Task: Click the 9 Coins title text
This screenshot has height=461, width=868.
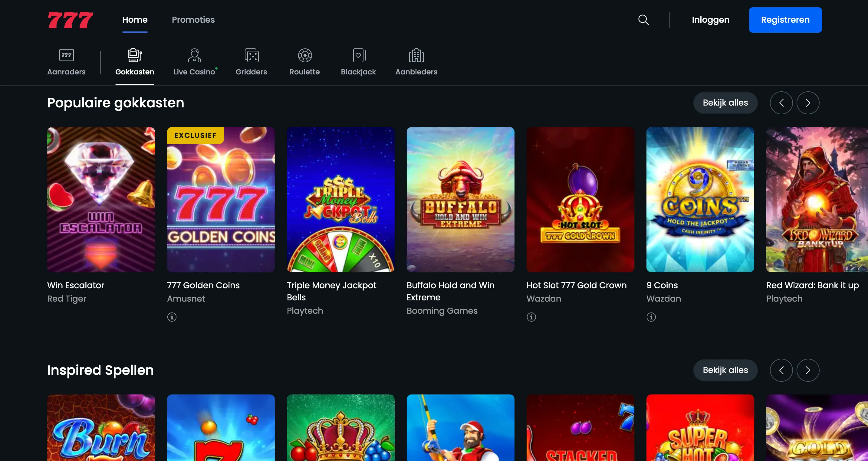Action: [662, 285]
